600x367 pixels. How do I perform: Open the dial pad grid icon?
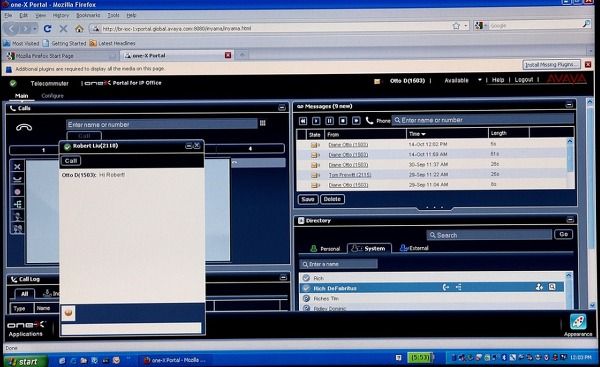click(x=262, y=123)
